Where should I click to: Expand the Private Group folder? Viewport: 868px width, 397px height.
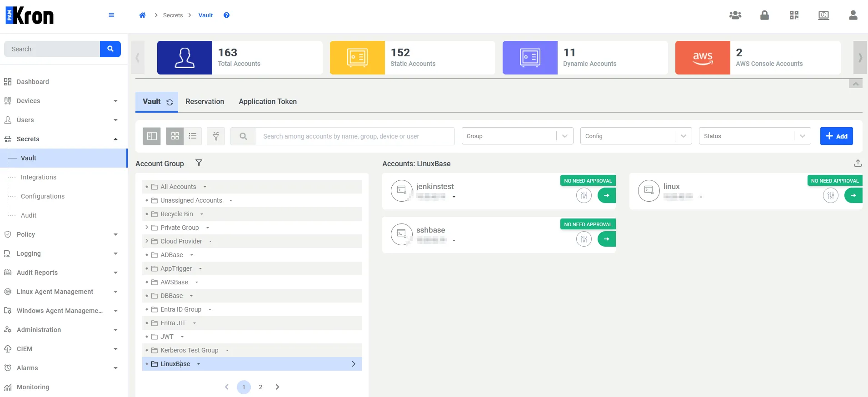coord(146,227)
